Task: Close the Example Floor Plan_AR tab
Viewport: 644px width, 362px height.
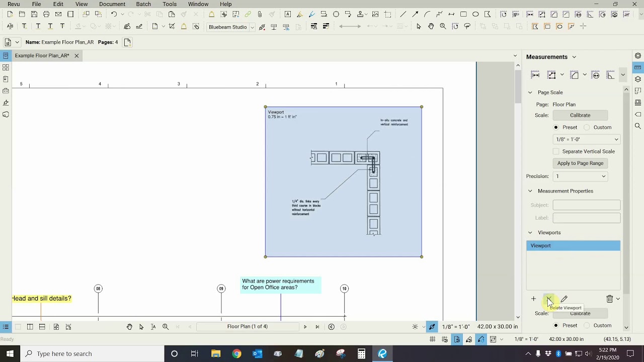Action: click(76, 56)
